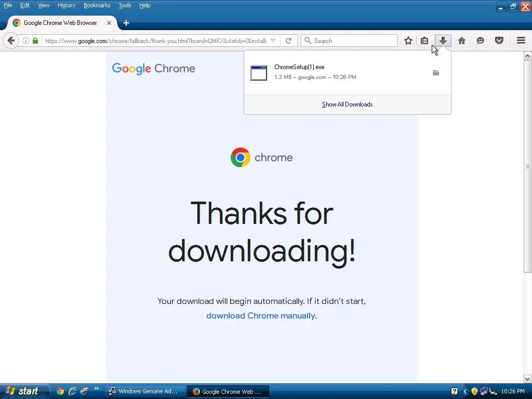Image resolution: width=532 pixels, height=399 pixels.
Task: Launch Chrome from the quick launch bar
Action: pos(60,391)
